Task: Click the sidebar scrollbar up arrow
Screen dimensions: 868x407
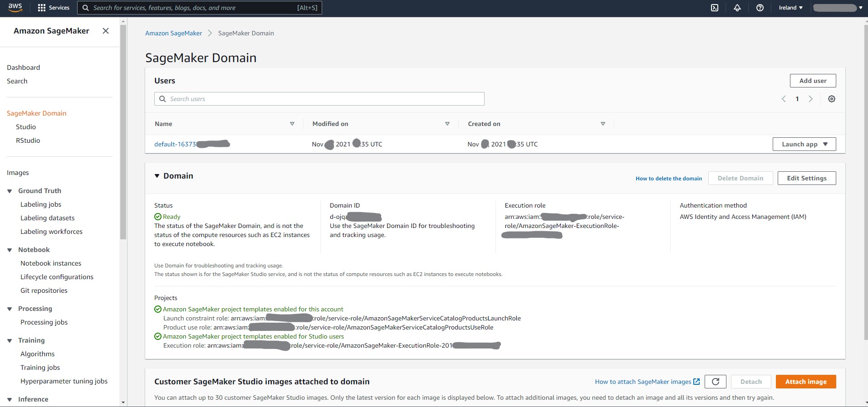Action: pos(123,21)
